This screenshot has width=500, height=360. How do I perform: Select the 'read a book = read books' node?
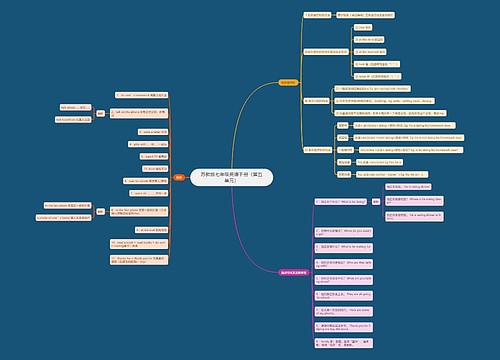[x=139, y=244]
